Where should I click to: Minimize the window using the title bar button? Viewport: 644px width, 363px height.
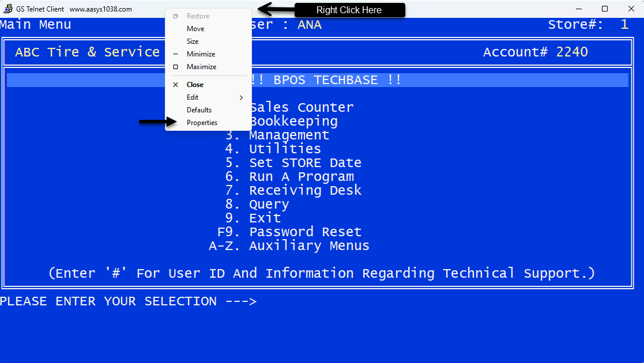point(578,9)
